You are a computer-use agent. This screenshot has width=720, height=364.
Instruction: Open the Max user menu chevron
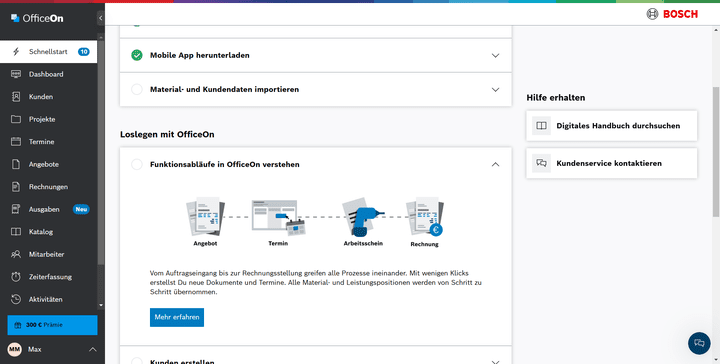click(93, 349)
